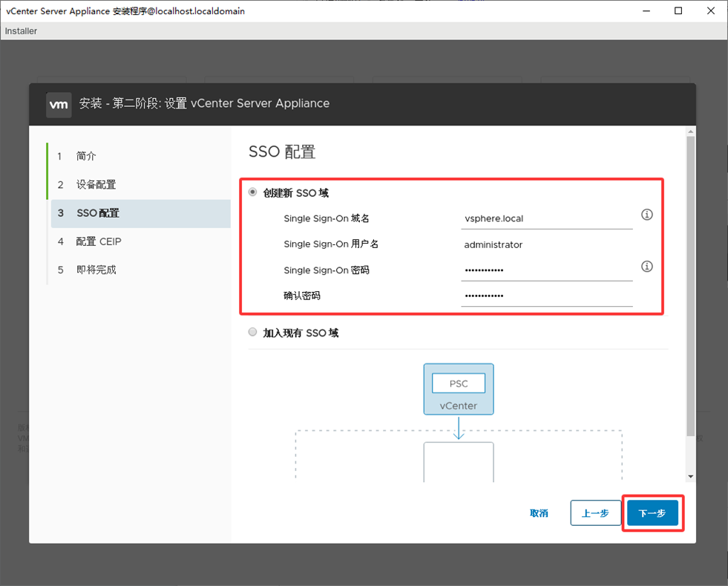This screenshot has height=586, width=728.
Task: Click the 确认密码 input field
Action: tap(546, 296)
